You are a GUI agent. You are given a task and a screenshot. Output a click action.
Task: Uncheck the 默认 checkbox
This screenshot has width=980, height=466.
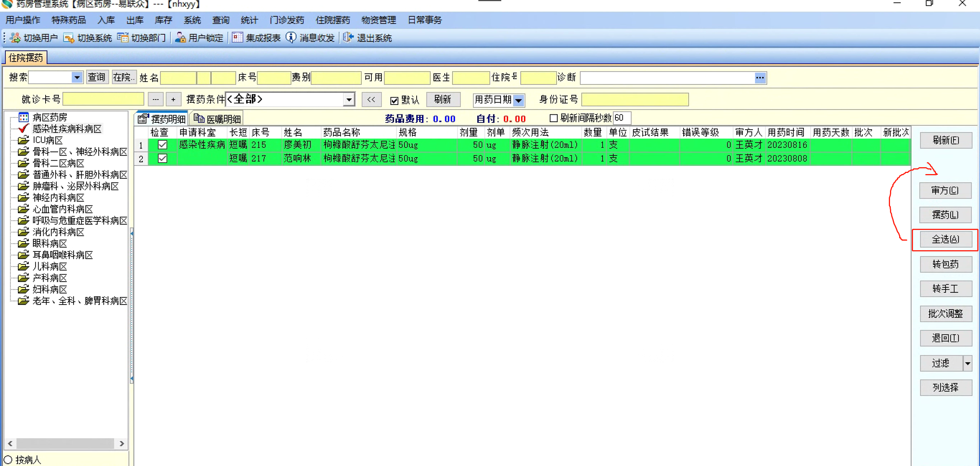coord(394,101)
